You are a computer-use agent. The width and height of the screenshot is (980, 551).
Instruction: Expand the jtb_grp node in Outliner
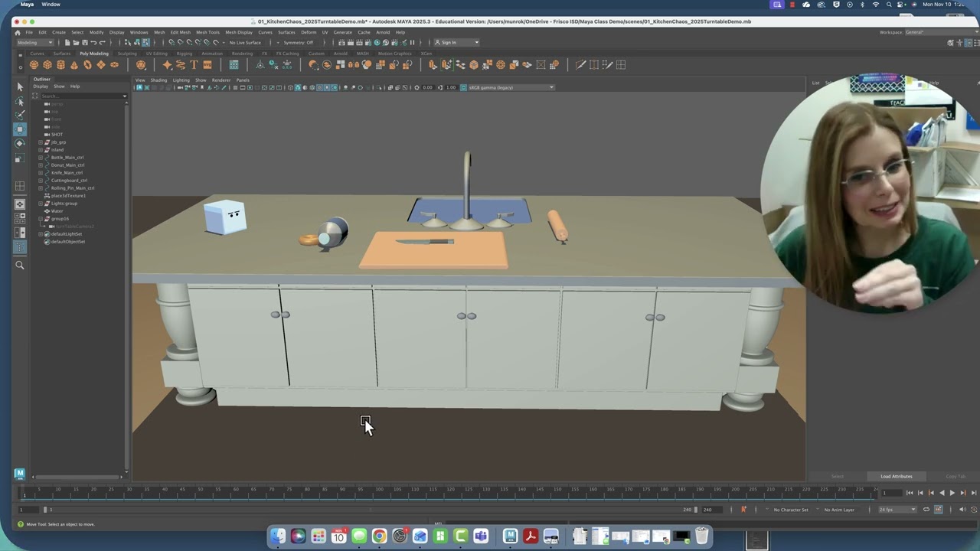coord(41,142)
